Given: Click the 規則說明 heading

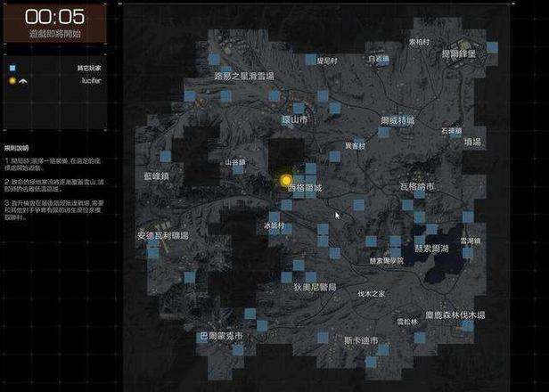Looking at the screenshot, I should click(x=16, y=148).
